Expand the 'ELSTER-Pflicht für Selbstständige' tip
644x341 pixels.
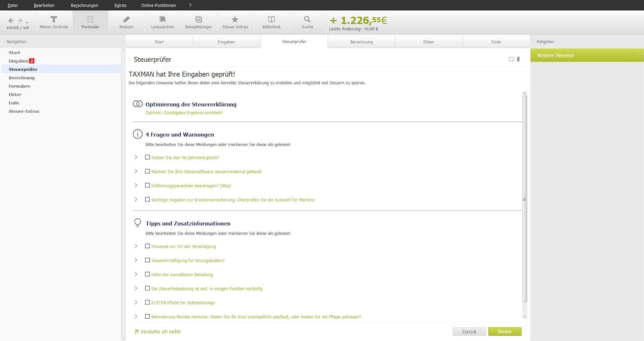[136, 302]
